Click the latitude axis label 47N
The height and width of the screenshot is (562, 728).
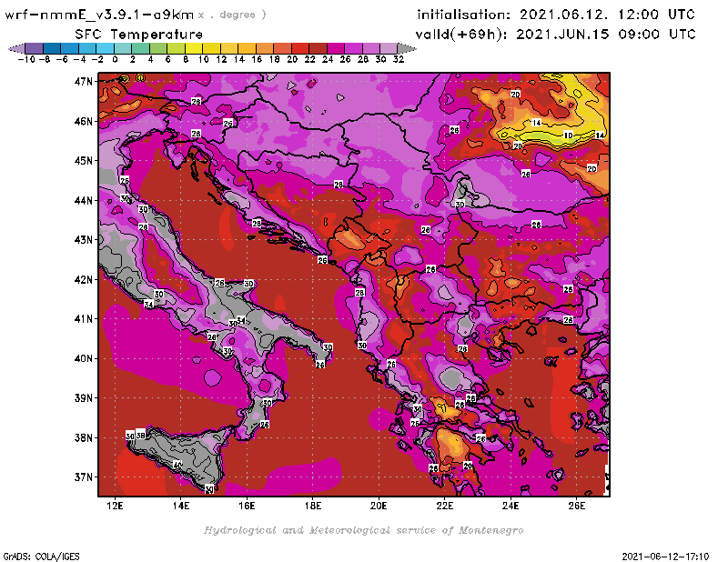coord(84,81)
